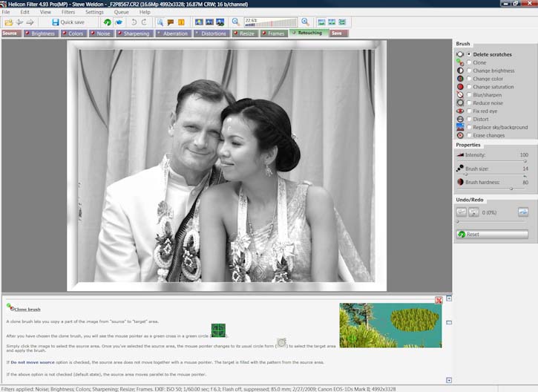Viewport: 538px width, 392px height.
Task: Click the second picture view mode icon
Action: [x=210, y=22]
